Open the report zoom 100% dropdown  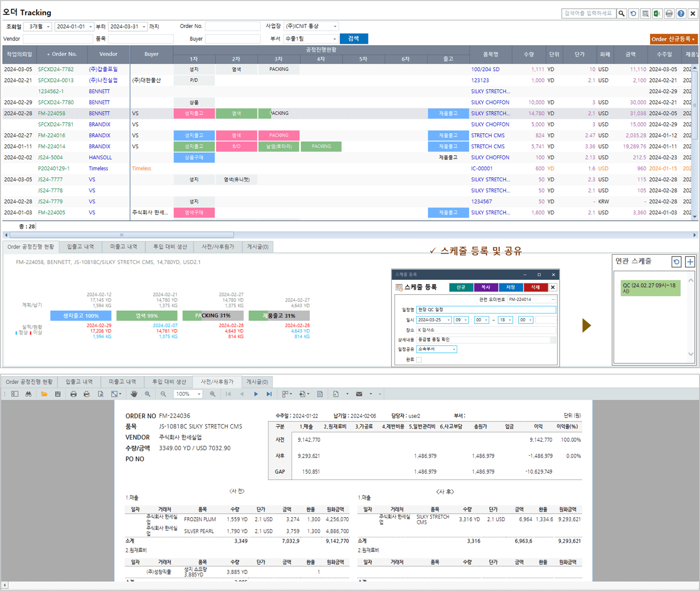coord(199,394)
